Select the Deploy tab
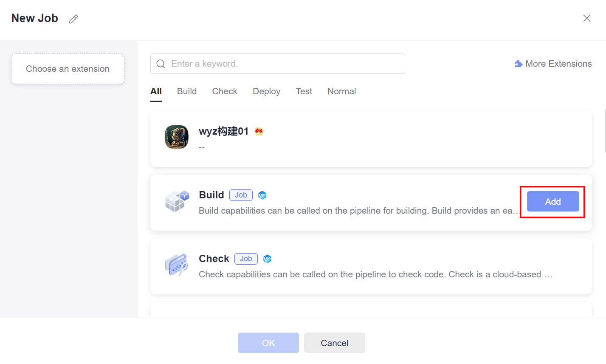 pos(266,91)
